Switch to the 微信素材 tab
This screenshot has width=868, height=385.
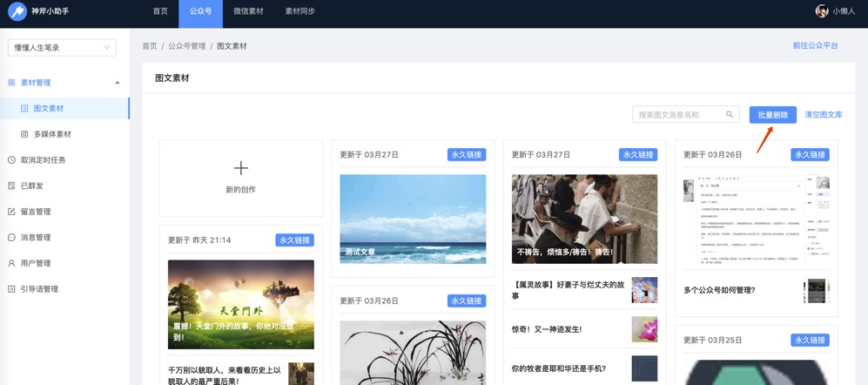coord(248,11)
